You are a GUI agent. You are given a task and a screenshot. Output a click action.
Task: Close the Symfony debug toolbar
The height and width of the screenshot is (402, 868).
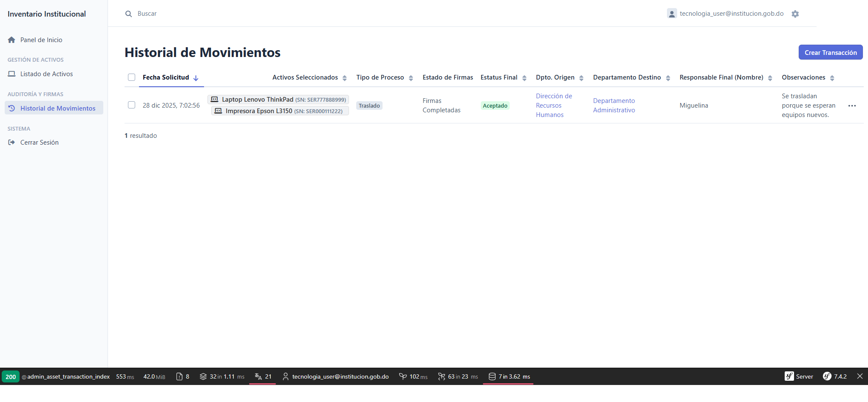click(860, 376)
